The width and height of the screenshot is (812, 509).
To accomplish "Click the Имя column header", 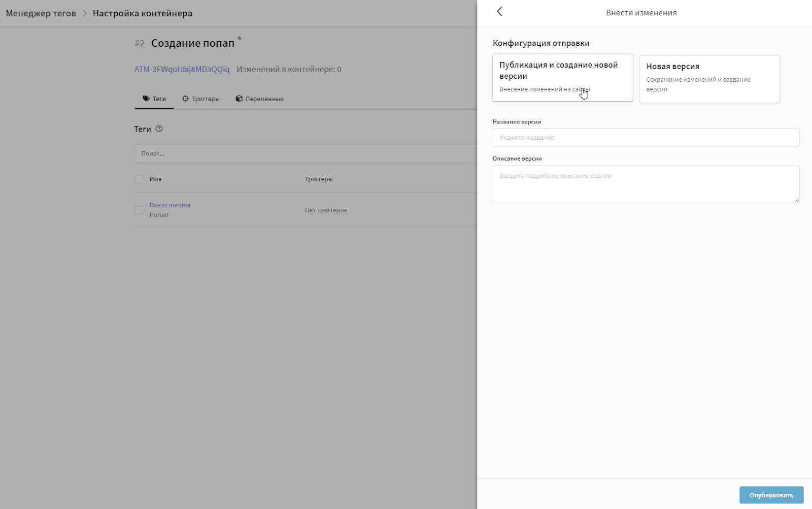I will point(155,179).
